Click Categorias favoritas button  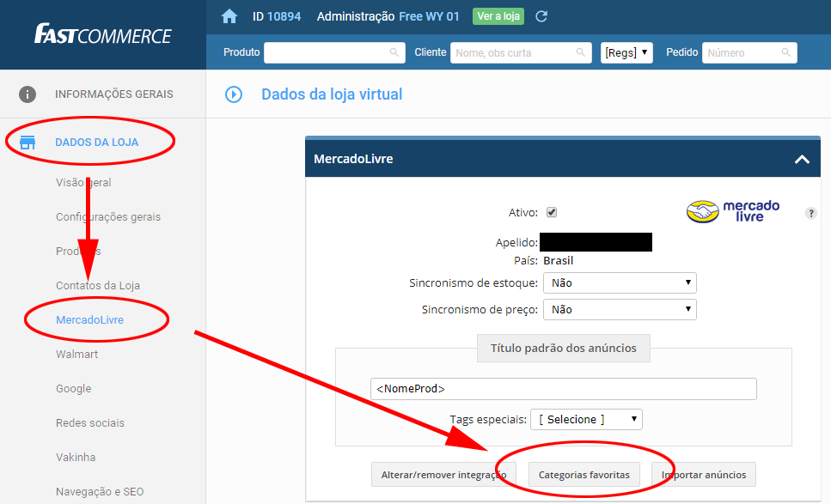(584, 475)
